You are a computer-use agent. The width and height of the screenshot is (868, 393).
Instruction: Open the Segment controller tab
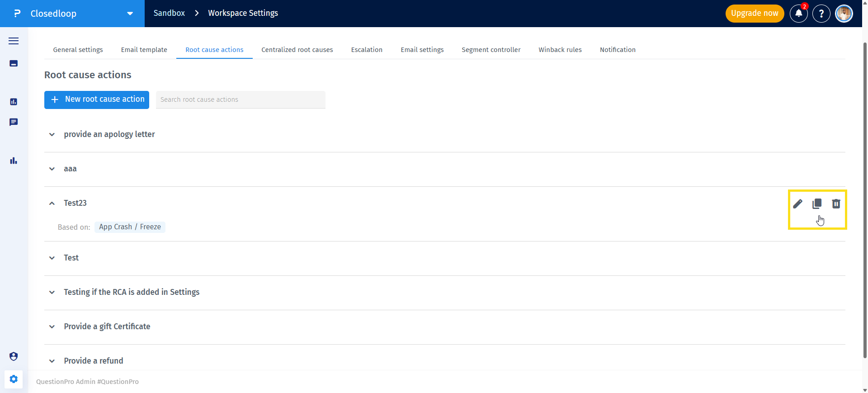[x=491, y=50]
